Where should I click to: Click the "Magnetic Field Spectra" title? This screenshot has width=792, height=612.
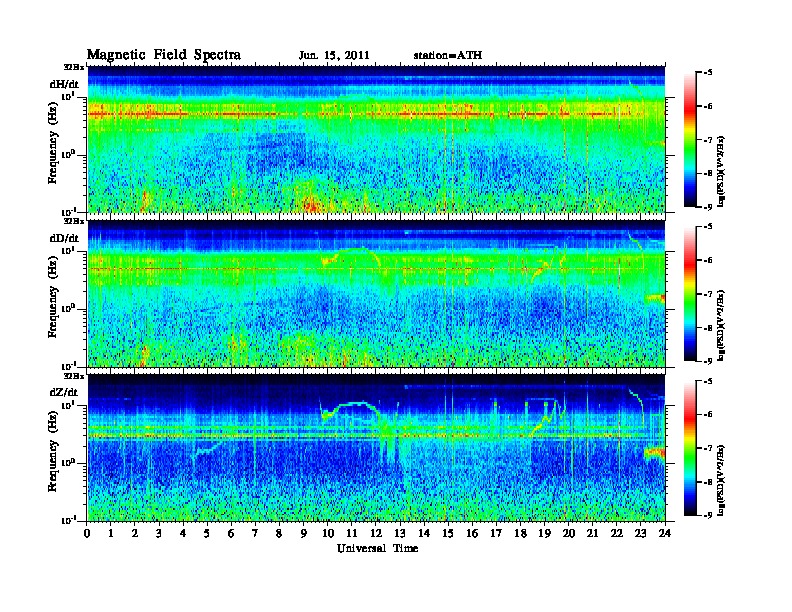tap(164, 55)
